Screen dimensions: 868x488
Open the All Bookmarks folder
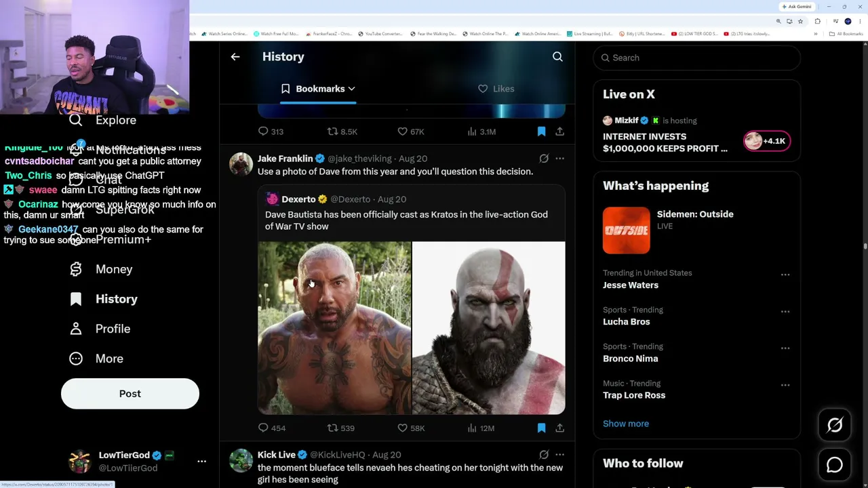(847, 34)
